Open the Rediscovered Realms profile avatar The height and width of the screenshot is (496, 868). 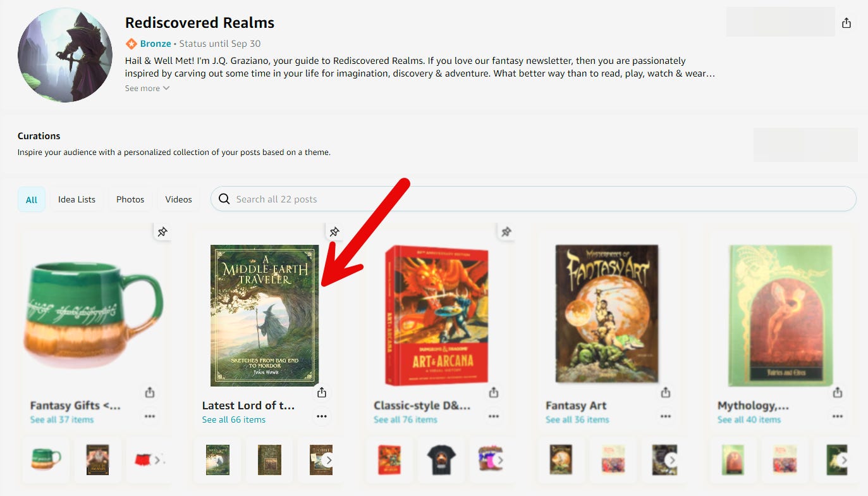(x=65, y=55)
